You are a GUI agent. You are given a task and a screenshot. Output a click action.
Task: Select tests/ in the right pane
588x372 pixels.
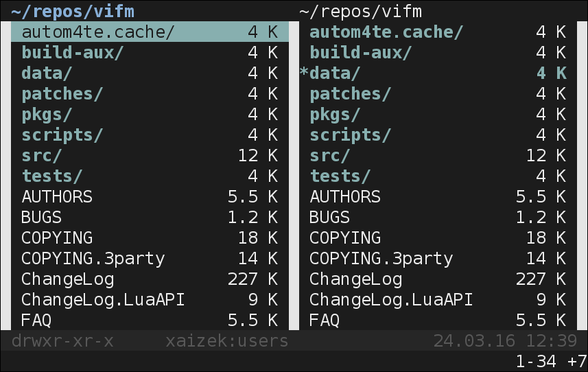[x=438, y=176]
